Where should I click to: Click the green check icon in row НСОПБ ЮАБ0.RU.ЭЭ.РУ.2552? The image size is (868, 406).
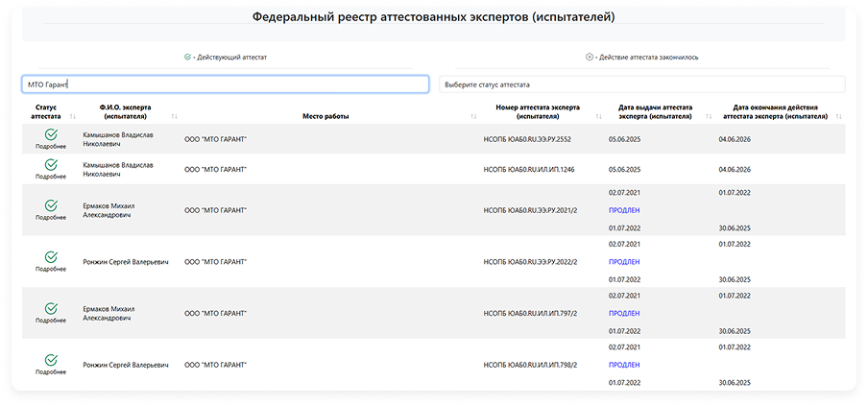tap(51, 134)
